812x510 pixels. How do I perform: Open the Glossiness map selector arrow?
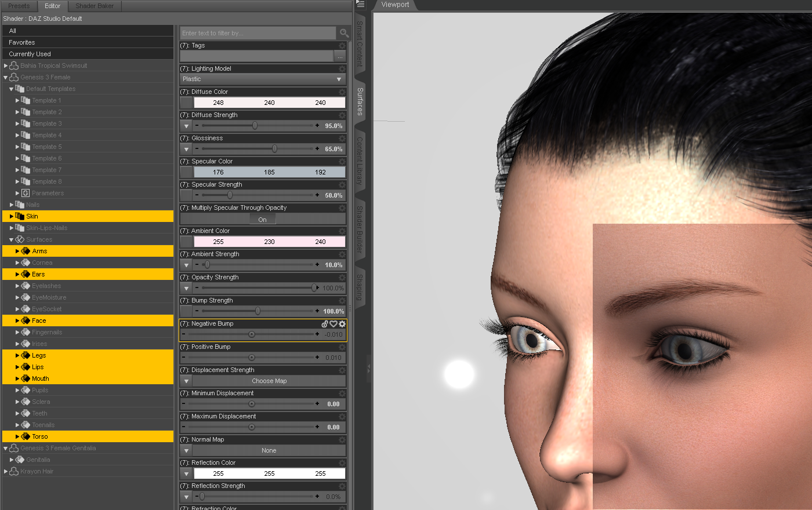(x=186, y=149)
